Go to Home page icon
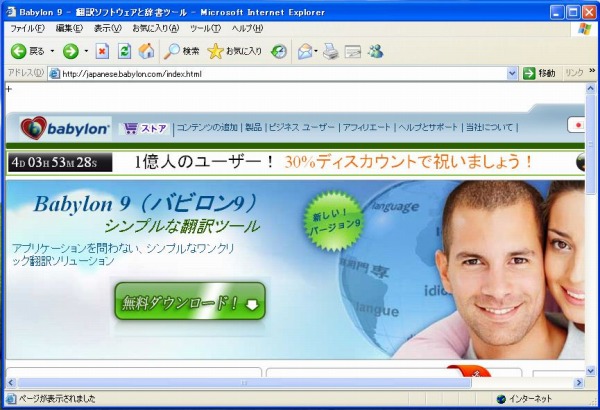 [x=146, y=51]
